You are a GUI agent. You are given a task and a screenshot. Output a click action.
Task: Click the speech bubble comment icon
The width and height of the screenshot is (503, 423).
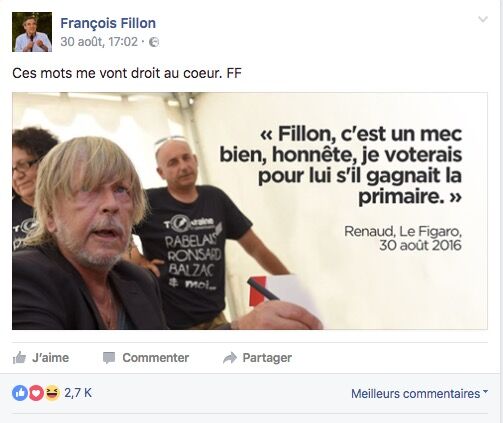pos(109,358)
